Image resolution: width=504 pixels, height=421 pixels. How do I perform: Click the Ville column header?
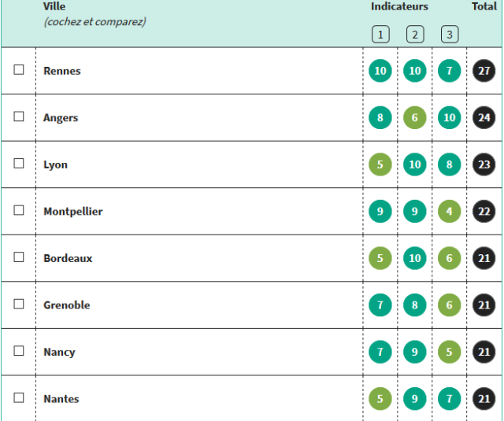coord(54,6)
